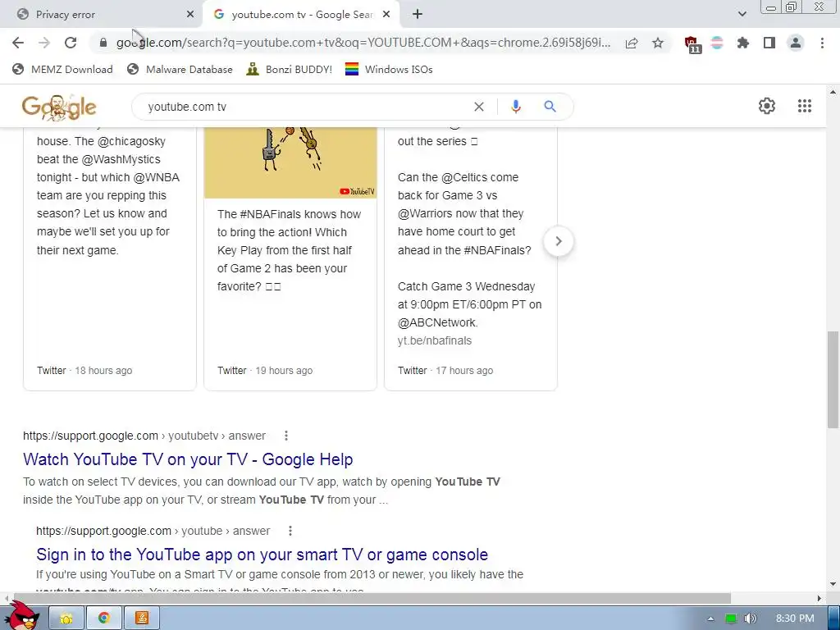Screen dimensions: 840x630
Task: Open options for the youtube answer result
Action: (290, 531)
